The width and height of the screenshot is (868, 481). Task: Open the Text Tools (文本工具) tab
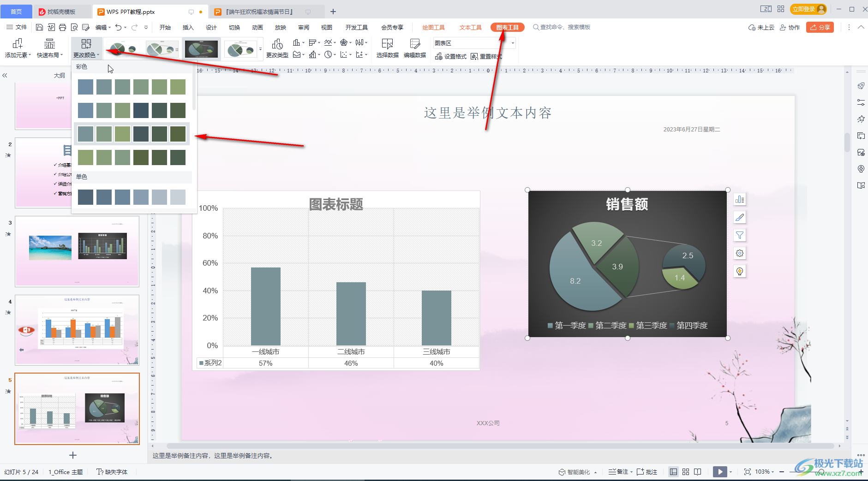point(470,27)
